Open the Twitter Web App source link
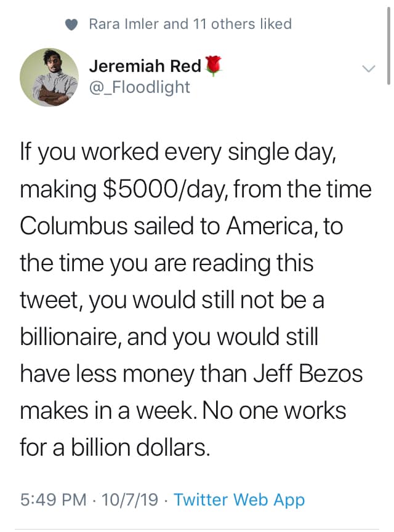 pyautogui.click(x=239, y=500)
